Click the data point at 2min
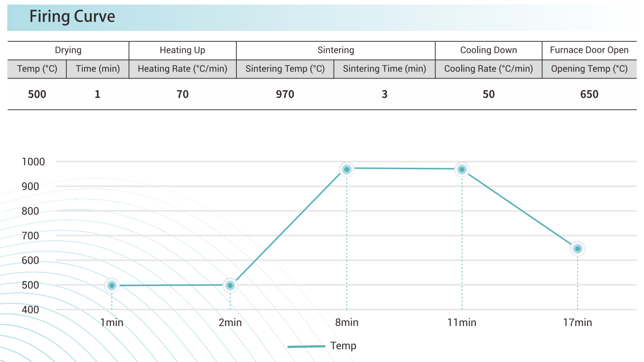The image size is (644, 362). click(x=230, y=286)
